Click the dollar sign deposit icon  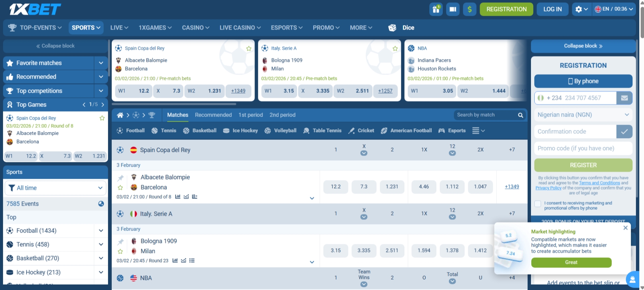coord(470,9)
